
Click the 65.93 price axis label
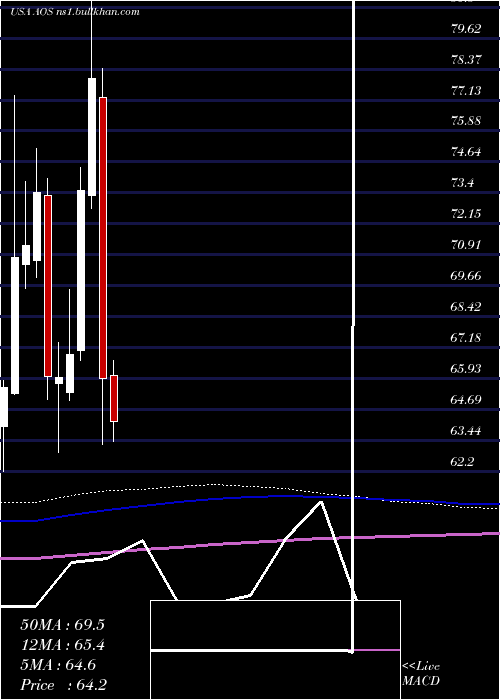click(466, 369)
